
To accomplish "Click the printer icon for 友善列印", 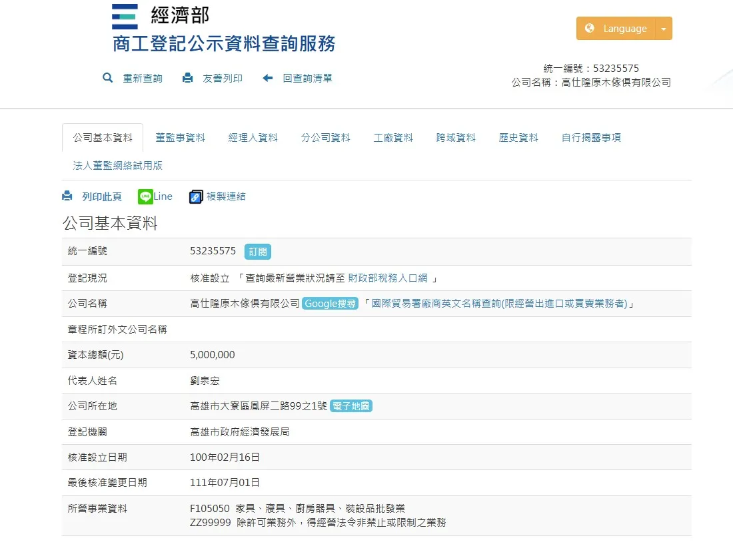I will 188,78.
